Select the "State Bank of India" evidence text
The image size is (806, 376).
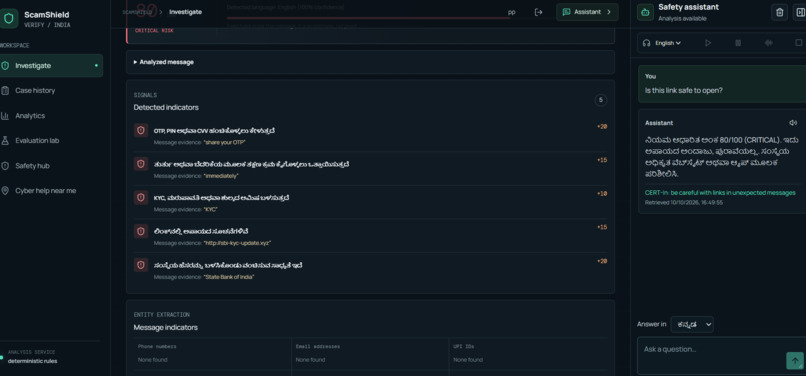(229, 277)
